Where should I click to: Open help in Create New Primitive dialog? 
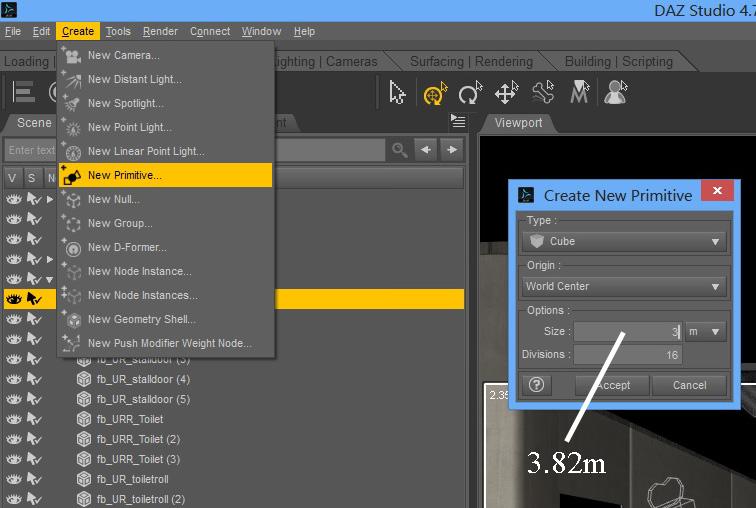(x=537, y=385)
